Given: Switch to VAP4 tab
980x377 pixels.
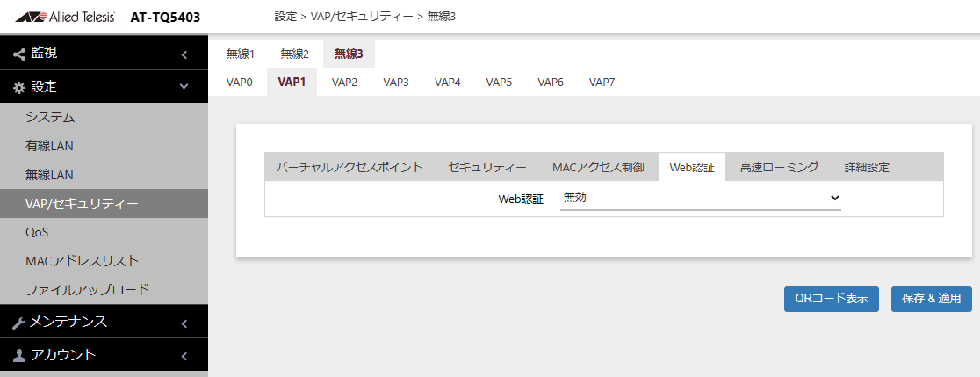Looking at the screenshot, I should click(x=448, y=82).
